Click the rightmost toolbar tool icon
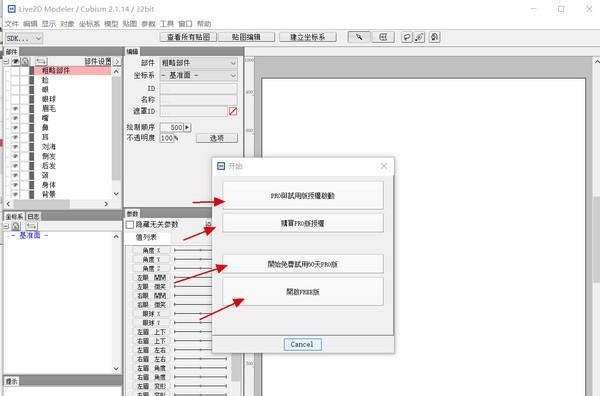This screenshot has height=396, width=600. (x=434, y=37)
